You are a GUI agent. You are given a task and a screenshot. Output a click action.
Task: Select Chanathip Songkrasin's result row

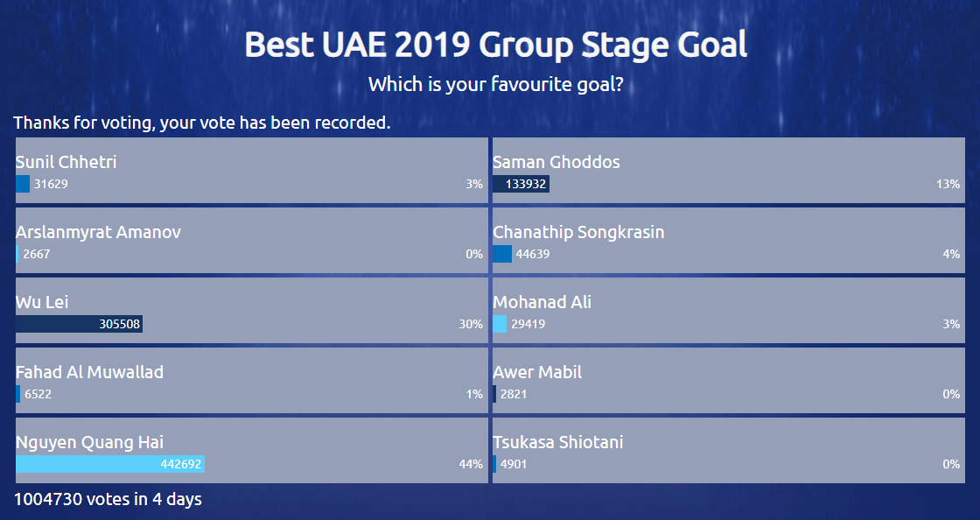(729, 240)
